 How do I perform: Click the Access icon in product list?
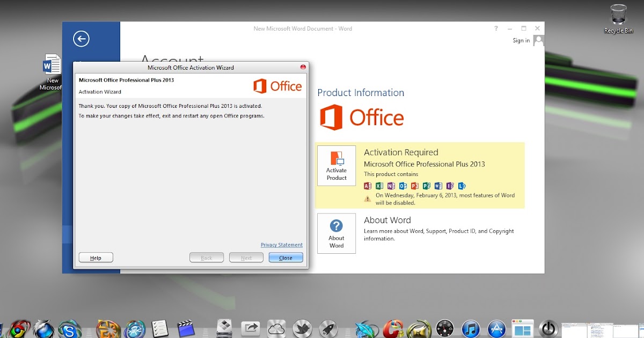(x=368, y=186)
